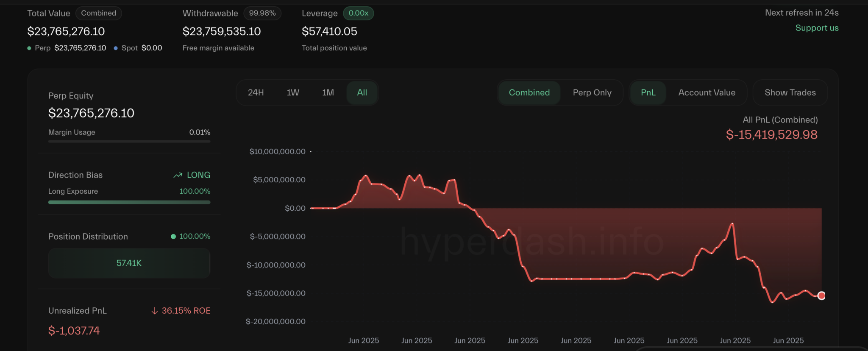This screenshot has width=868, height=351.
Task: Choose the 1M time range
Action: pyautogui.click(x=328, y=92)
